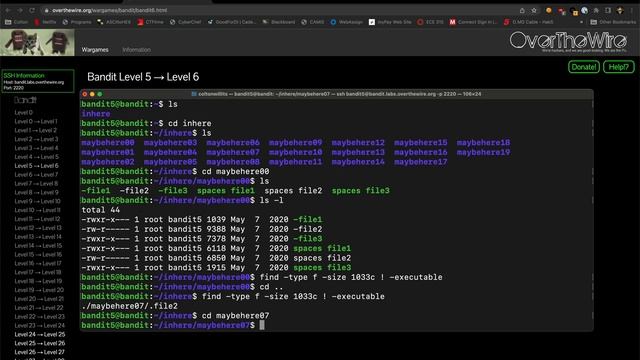640x360 pixels.
Task: Click the SSH Information box
Action: click(x=38, y=81)
